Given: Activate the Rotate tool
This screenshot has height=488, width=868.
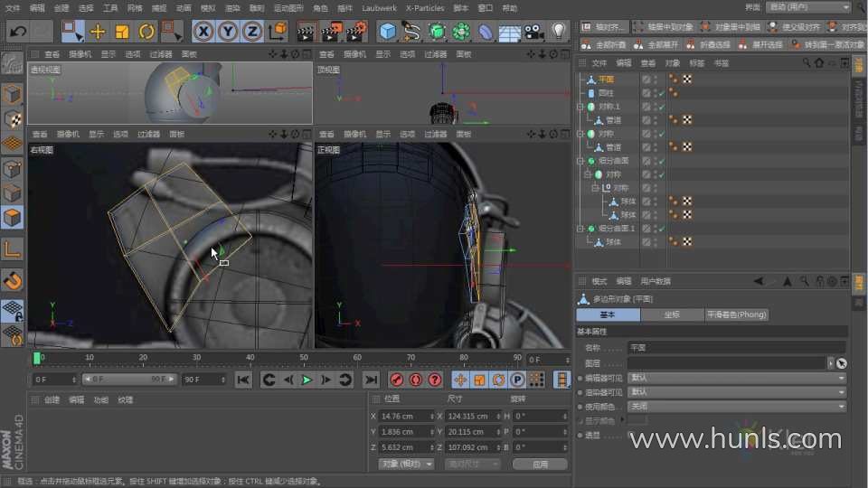Looking at the screenshot, I should click(x=146, y=32).
